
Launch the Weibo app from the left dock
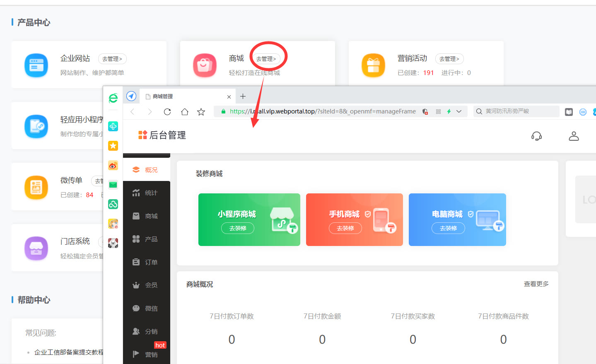point(113,165)
